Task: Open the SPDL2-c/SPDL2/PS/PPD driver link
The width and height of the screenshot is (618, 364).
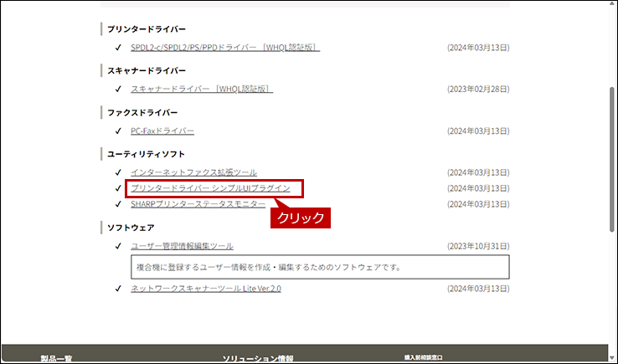Action: click(x=224, y=48)
